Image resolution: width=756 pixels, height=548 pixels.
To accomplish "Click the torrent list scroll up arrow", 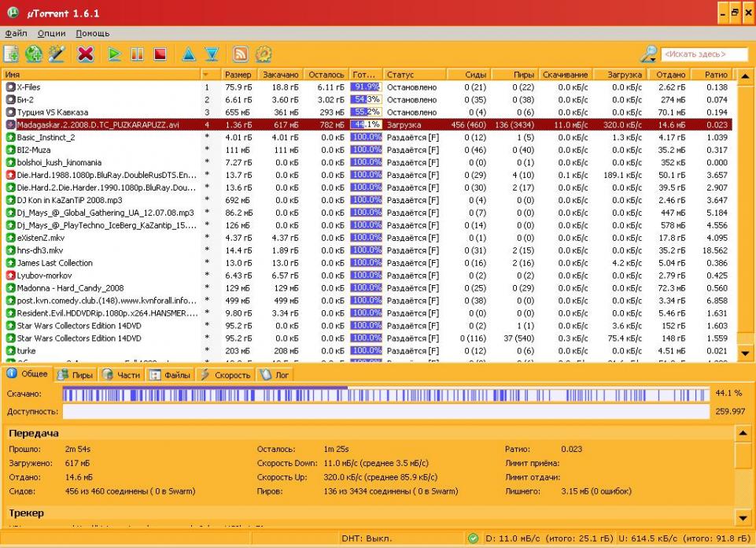I will click(x=745, y=76).
